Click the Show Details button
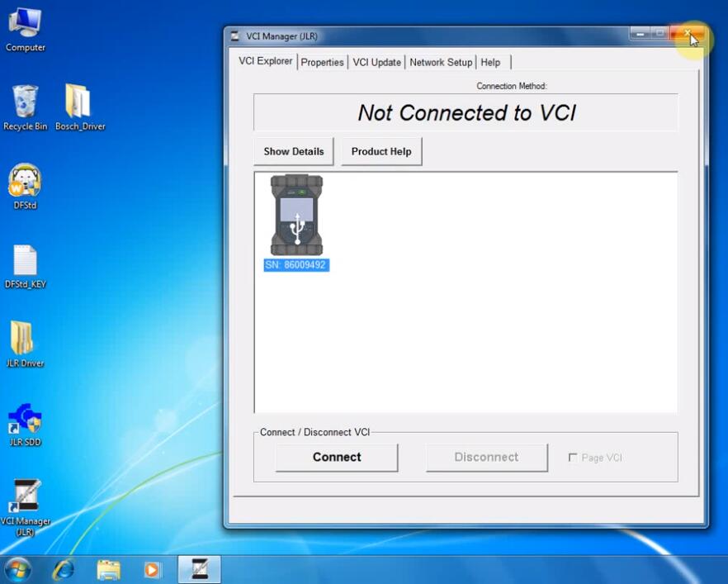The width and height of the screenshot is (728, 584). [294, 151]
